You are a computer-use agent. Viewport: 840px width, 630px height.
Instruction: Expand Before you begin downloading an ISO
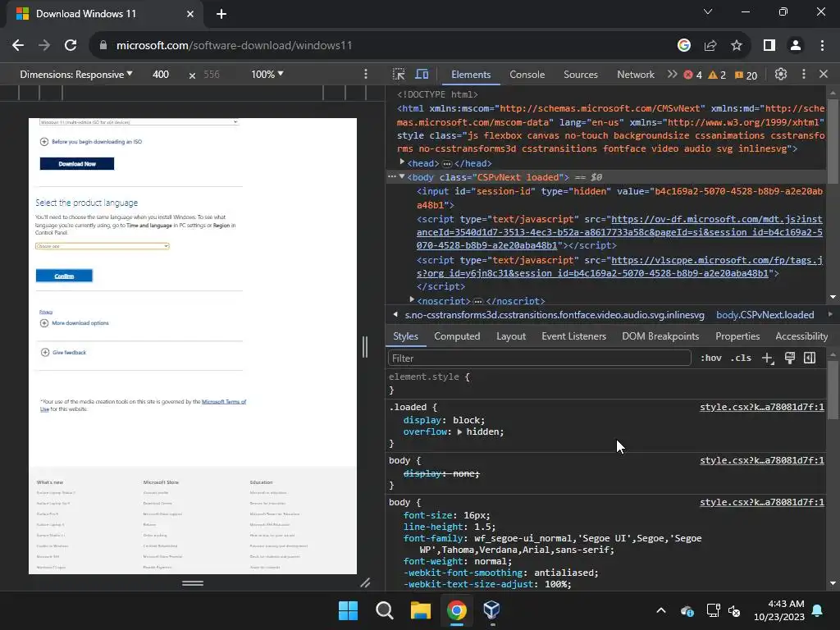coord(91,142)
